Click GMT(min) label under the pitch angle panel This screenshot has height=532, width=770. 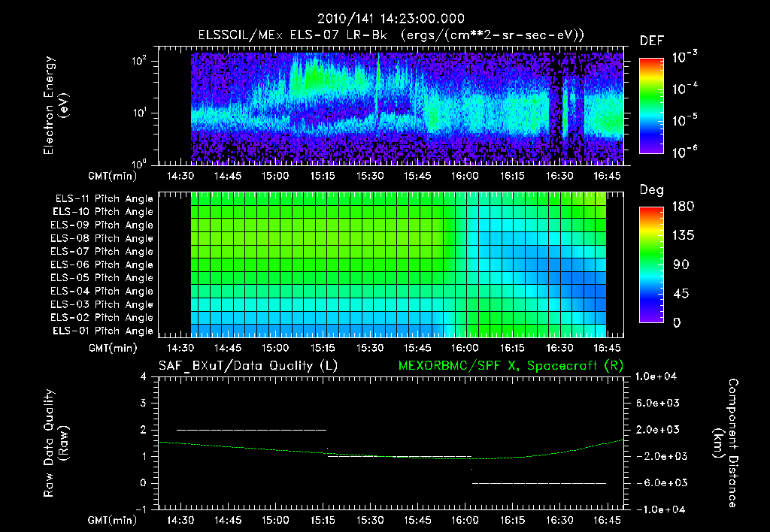coord(113,348)
